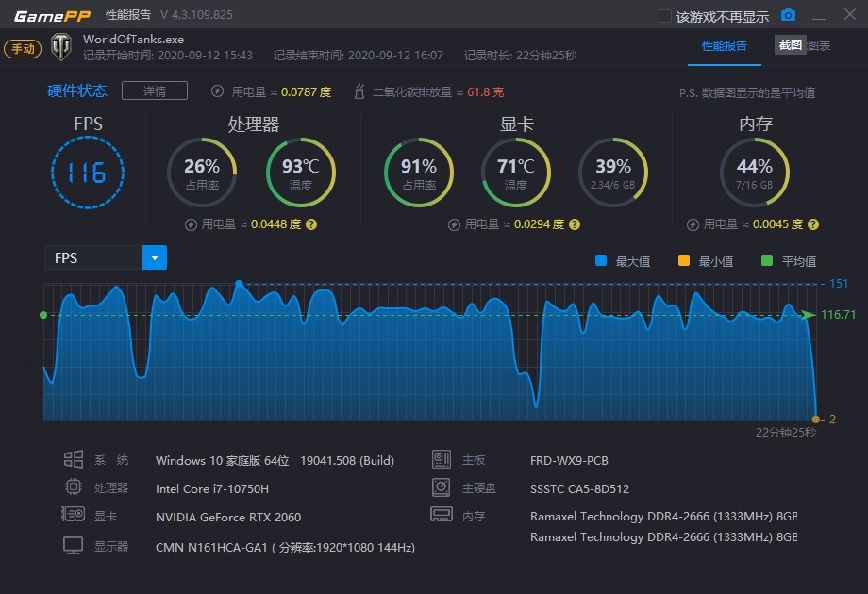Click the max value 151 marker on chart
Viewport: 868px width, 594px height.
pos(239,284)
